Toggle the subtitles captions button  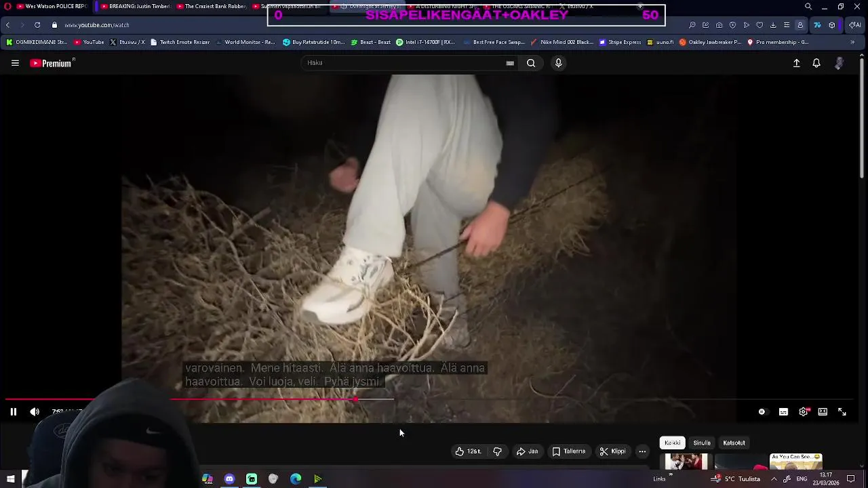(x=783, y=411)
